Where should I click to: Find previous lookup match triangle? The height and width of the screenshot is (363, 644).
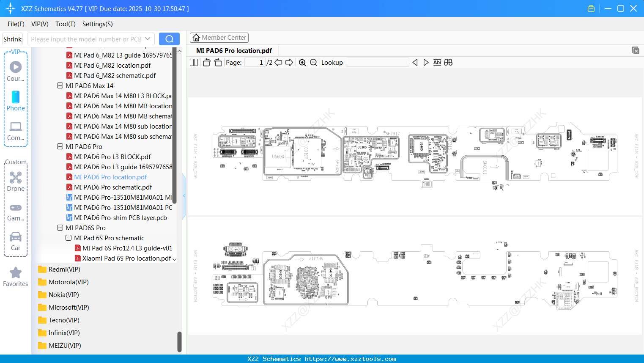pyautogui.click(x=415, y=63)
